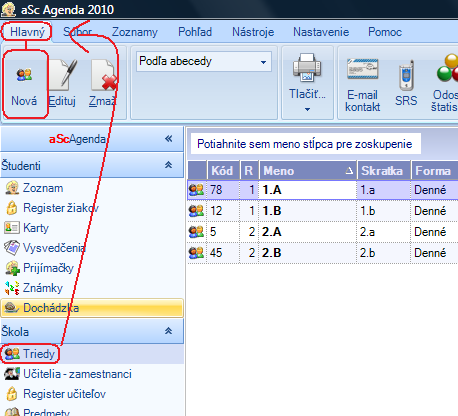Open Známky in the sidebar
The image size is (458, 416).
click(34, 288)
